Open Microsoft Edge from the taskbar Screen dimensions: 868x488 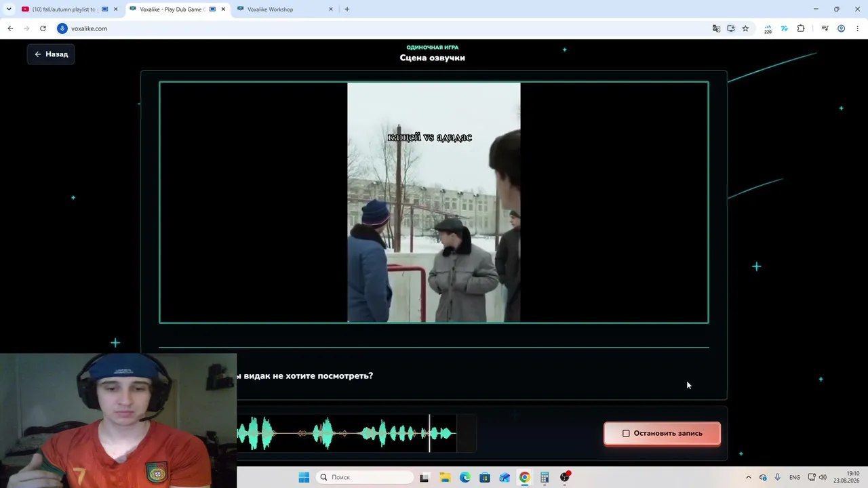(465, 477)
